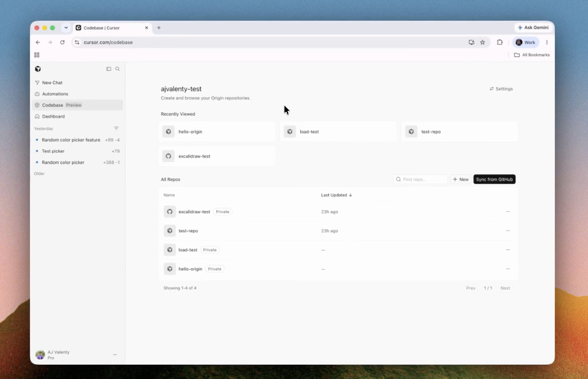
Task: Open browser Extensions puzzle icon
Action: click(500, 42)
